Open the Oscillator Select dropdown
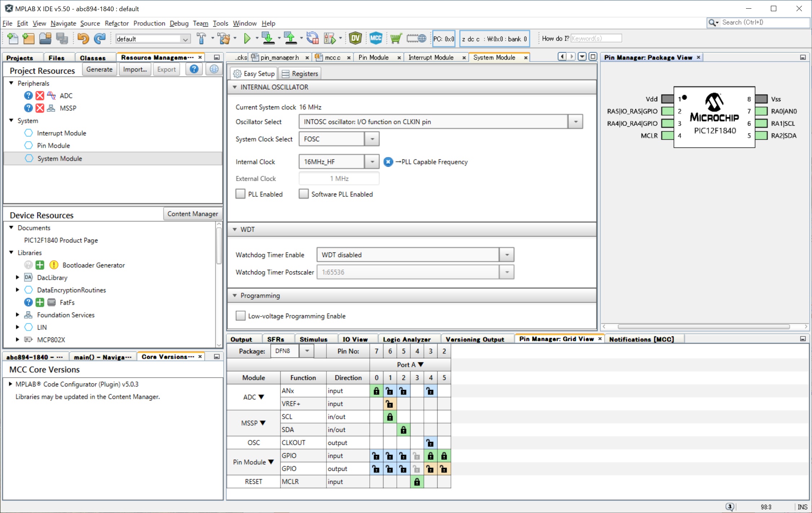This screenshot has height=513, width=812. pyautogui.click(x=575, y=122)
